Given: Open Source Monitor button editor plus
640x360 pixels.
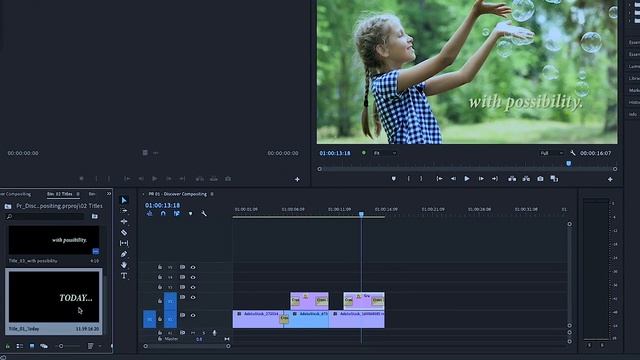Looking at the screenshot, I should (297, 179).
